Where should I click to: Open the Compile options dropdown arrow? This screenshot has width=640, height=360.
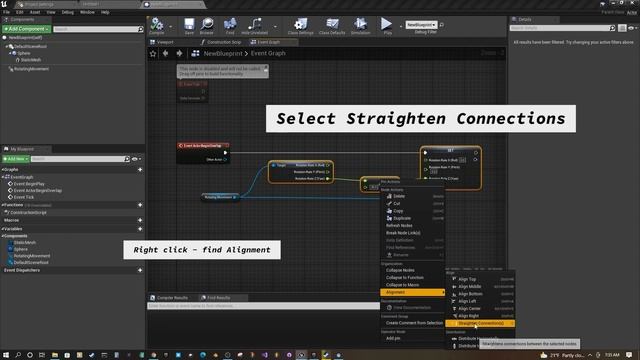(x=171, y=27)
